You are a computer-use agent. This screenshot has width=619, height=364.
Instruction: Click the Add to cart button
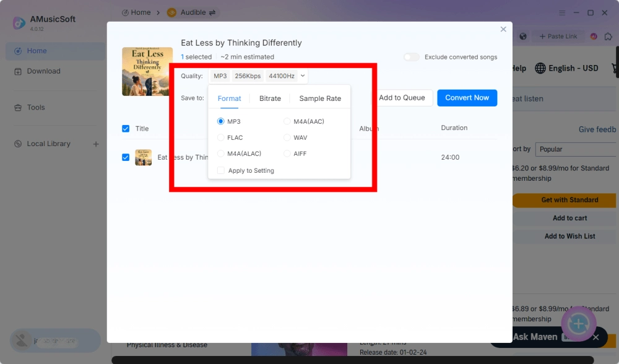click(565, 218)
